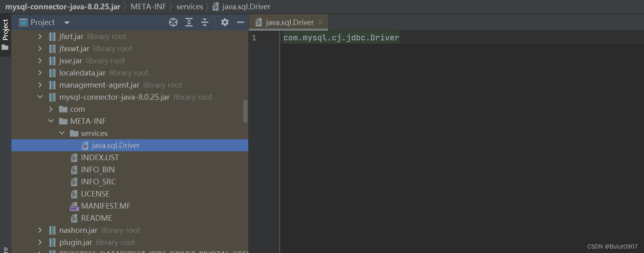Close the java.sql.Driver editor tab
The image size is (644, 253).
[x=321, y=22]
